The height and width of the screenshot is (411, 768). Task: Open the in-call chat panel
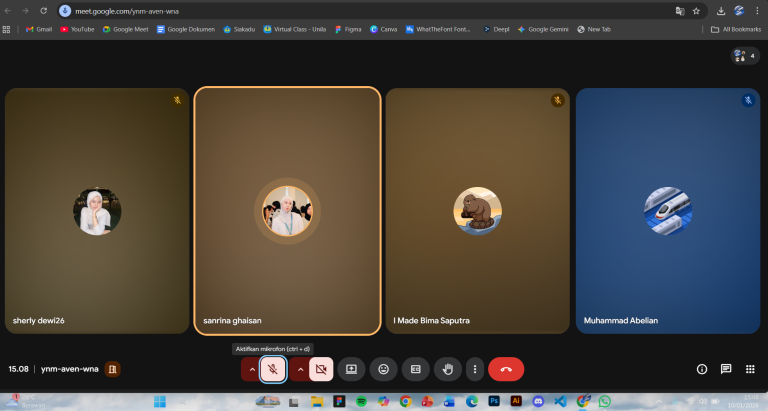coord(726,369)
